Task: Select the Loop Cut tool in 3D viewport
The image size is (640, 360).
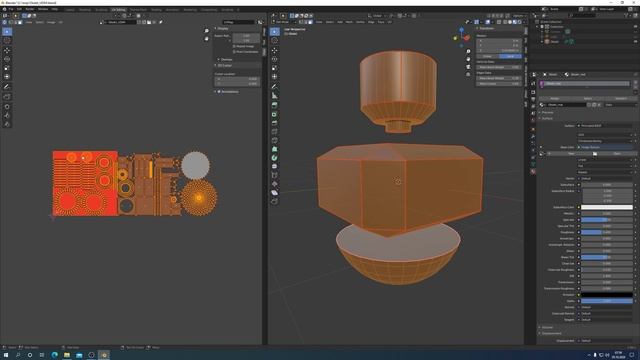Action: [x=275, y=131]
